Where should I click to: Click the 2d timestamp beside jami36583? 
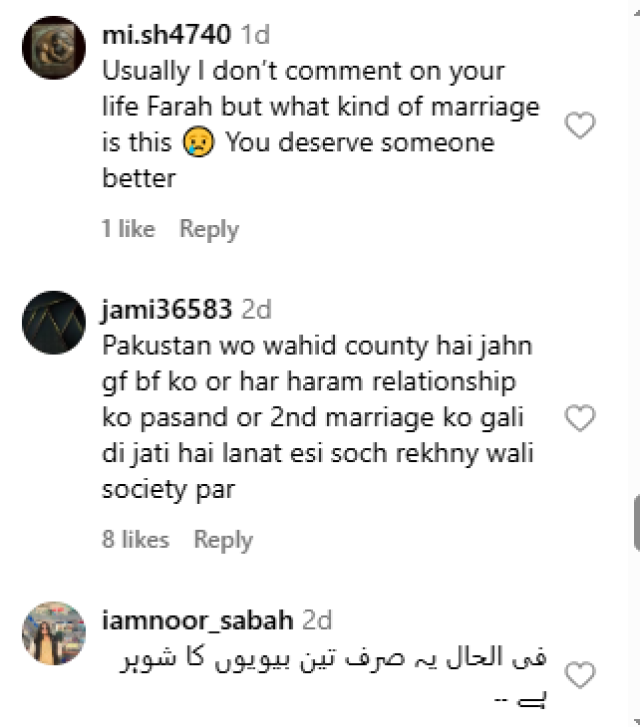point(256,309)
